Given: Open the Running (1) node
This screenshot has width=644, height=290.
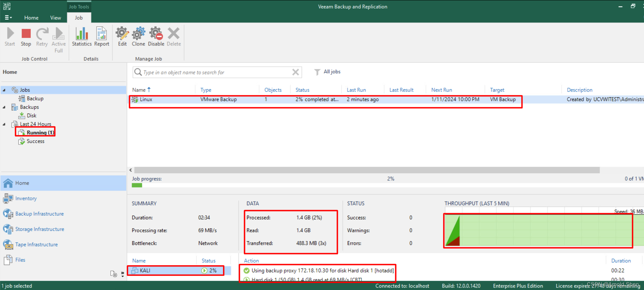Looking at the screenshot, I should (x=40, y=133).
